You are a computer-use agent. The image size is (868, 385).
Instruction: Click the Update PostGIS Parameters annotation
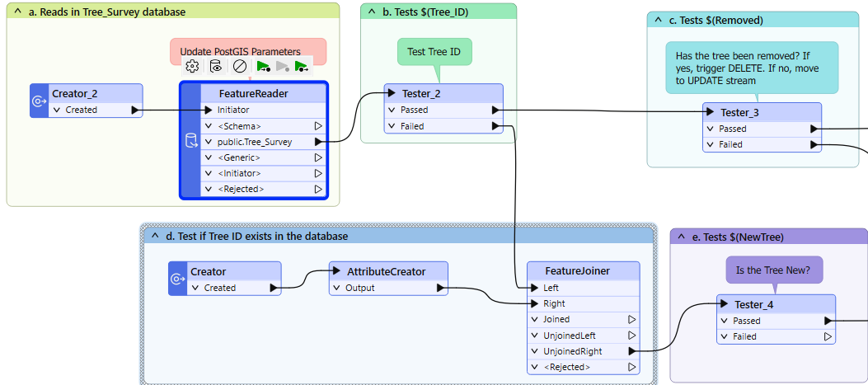coord(248,50)
